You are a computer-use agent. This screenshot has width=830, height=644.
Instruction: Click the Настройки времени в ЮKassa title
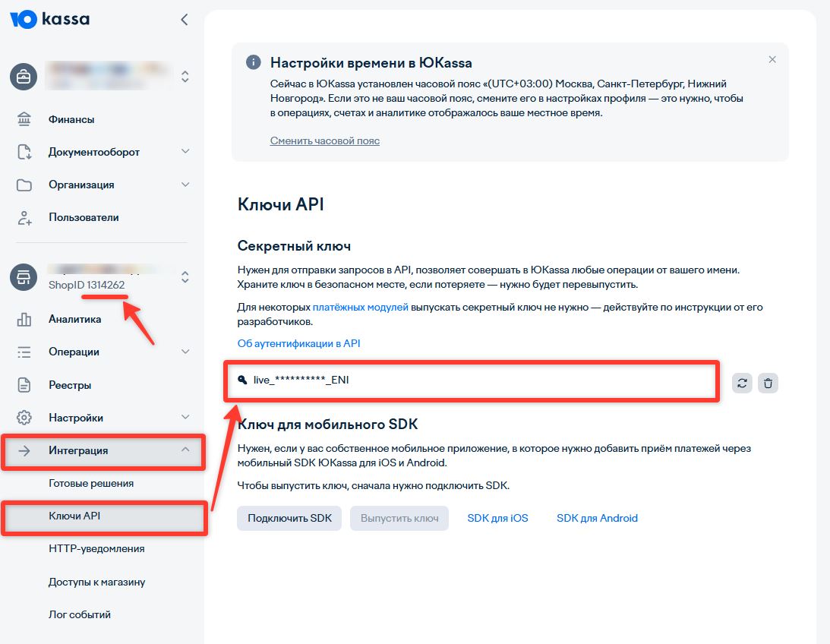371,63
